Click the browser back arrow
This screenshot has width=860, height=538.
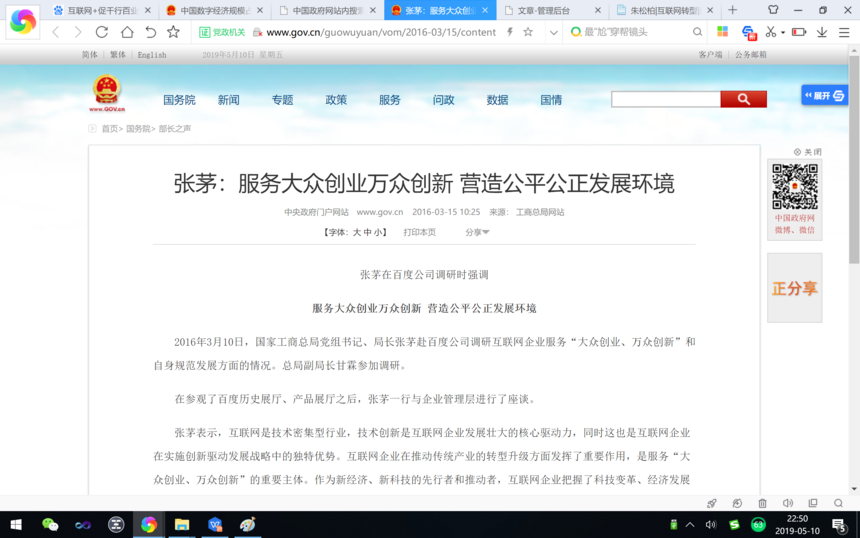coord(56,32)
